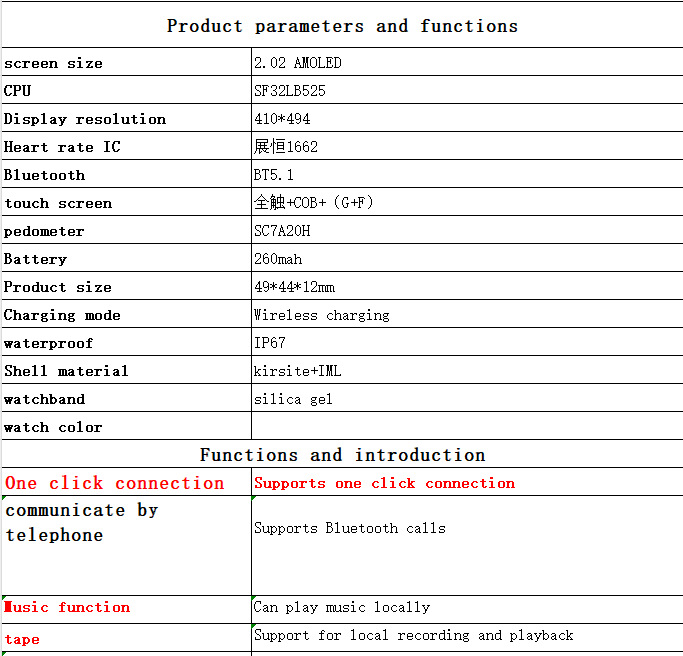Select the 'Functions and introduction' header cell
This screenshot has height=656, width=683.
point(342,455)
